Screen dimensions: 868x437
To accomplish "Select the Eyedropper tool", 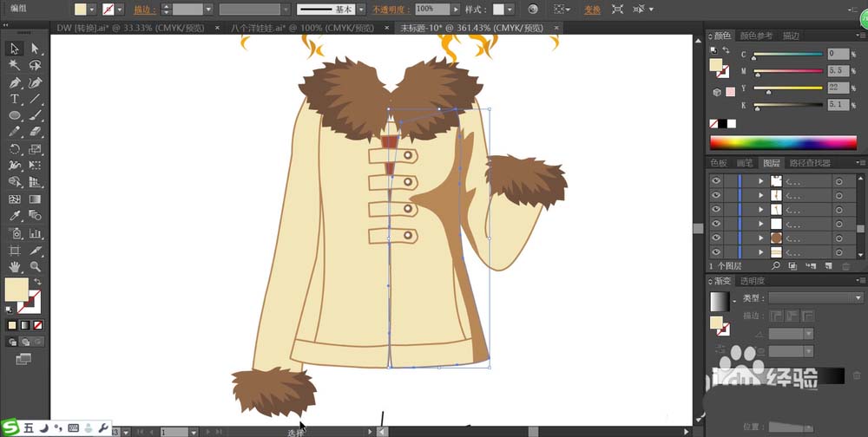I will [15, 215].
